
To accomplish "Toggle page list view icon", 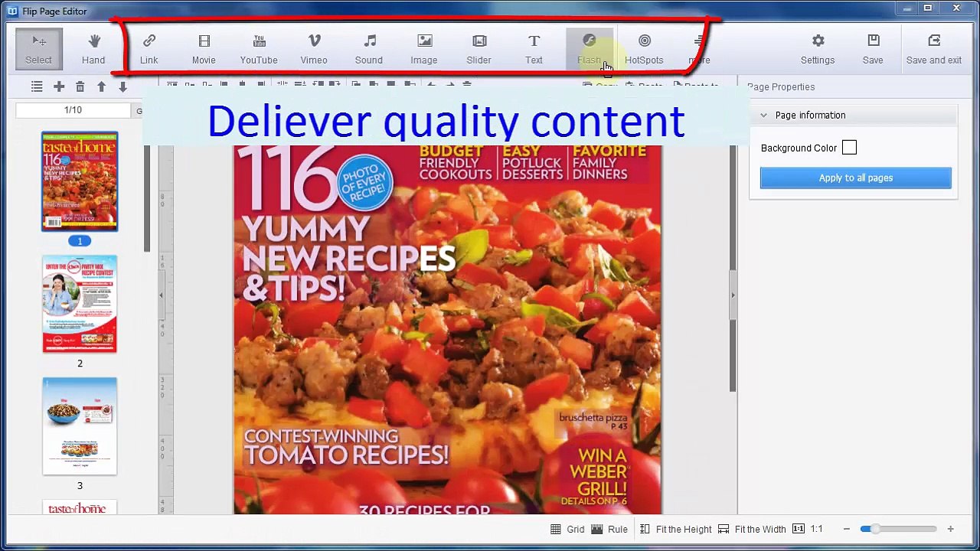I will click(x=37, y=87).
